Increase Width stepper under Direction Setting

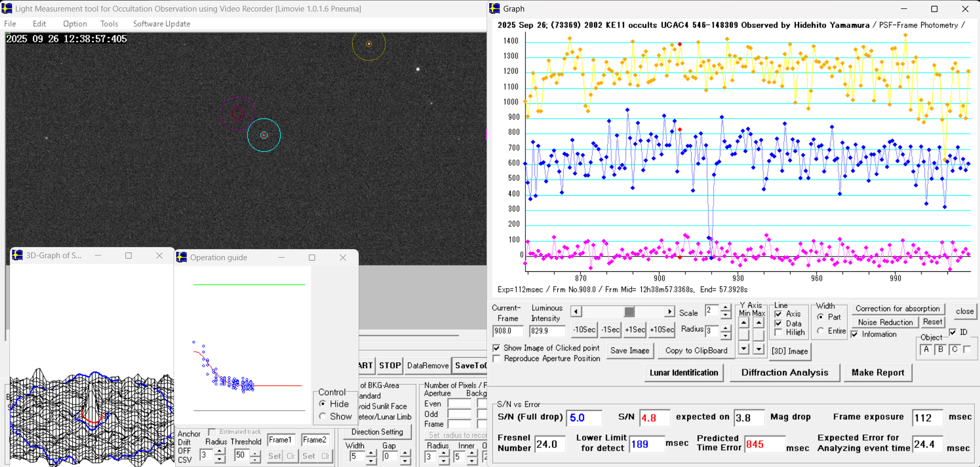point(371,453)
